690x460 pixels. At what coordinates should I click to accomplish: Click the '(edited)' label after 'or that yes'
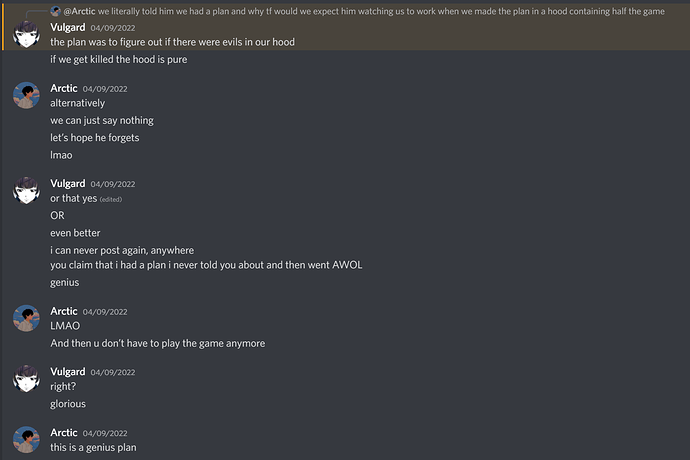(x=111, y=199)
